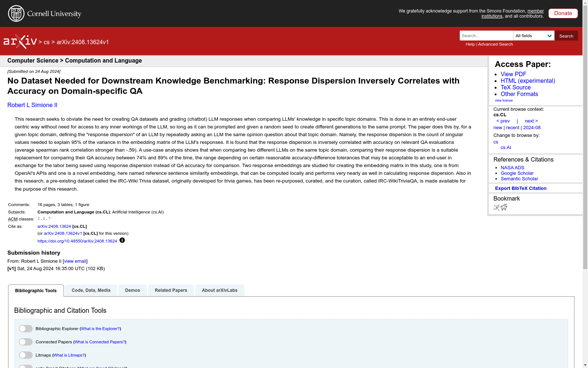Click the Search button
The width and height of the screenshot is (588, 368).
click(x=566, y=36)
